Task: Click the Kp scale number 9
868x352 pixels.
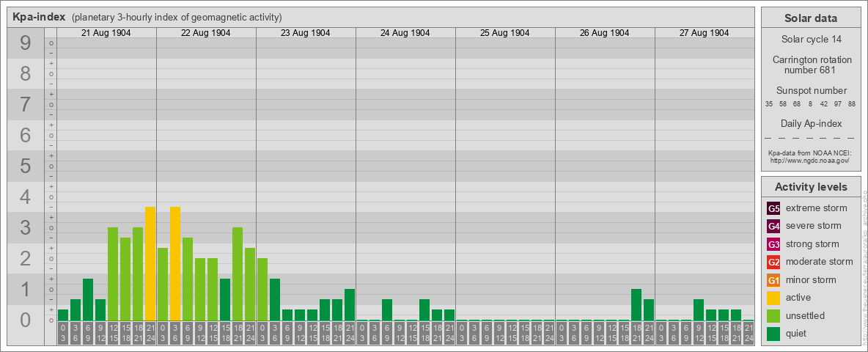Action: (x=26, y=43)
